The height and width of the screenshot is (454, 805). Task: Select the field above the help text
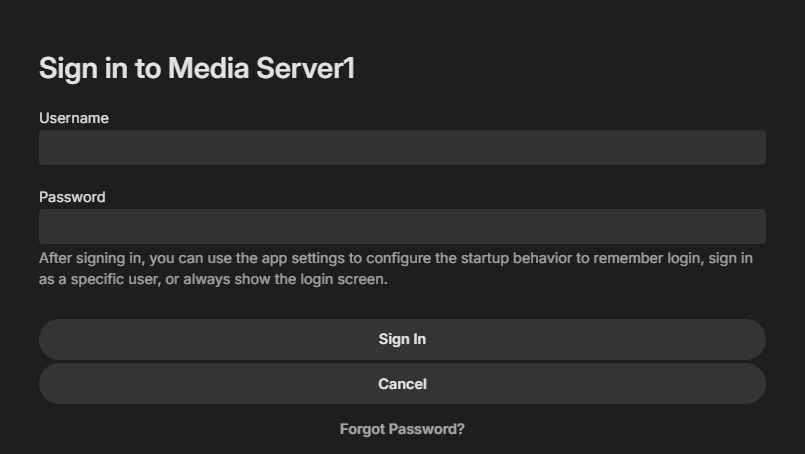pos(402,226)
